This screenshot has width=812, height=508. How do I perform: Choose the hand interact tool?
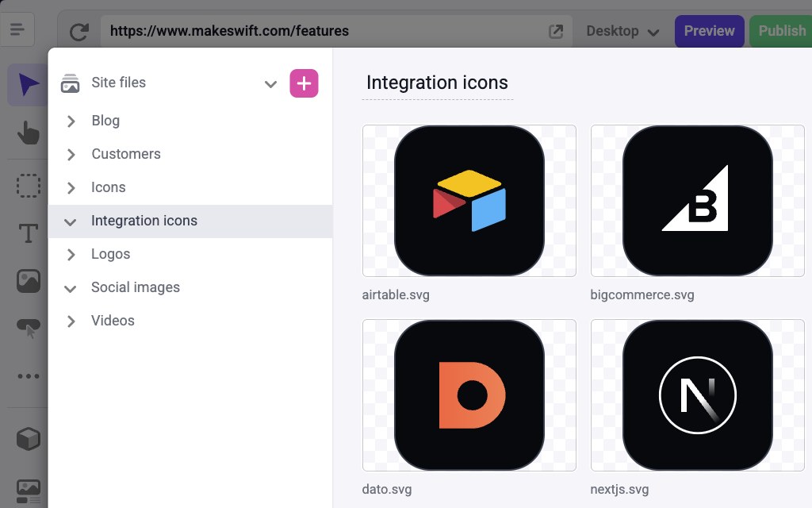point(28,133)
